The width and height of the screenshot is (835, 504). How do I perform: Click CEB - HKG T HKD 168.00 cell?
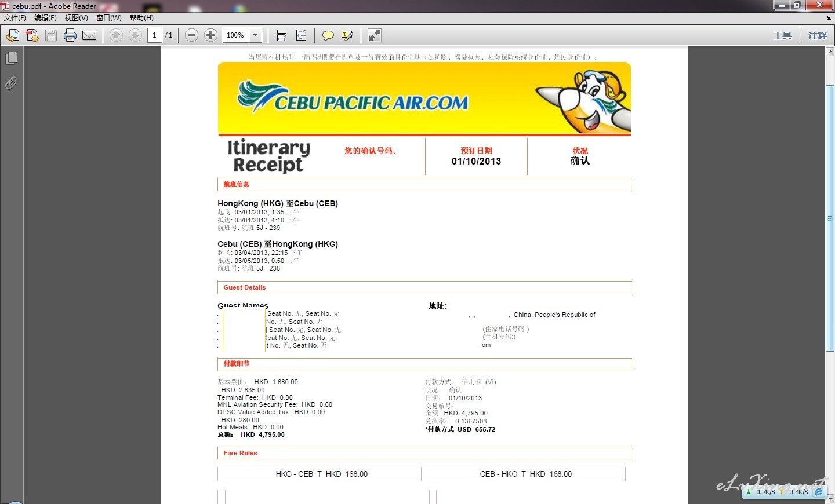click(524, 474)
